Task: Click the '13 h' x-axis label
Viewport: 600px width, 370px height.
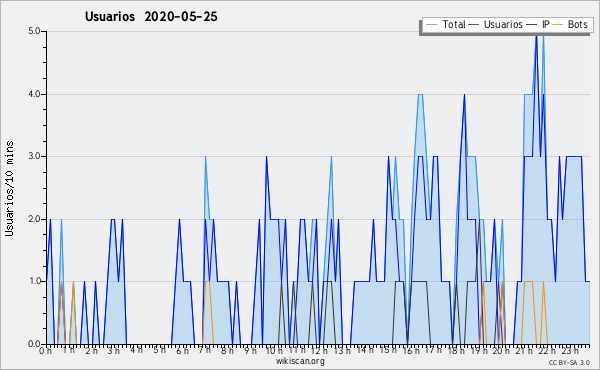Action: coord(342,351)
